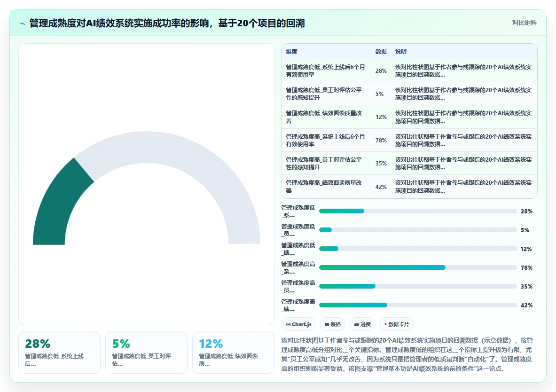Click the 12% cell in the table

pos(381,117)
